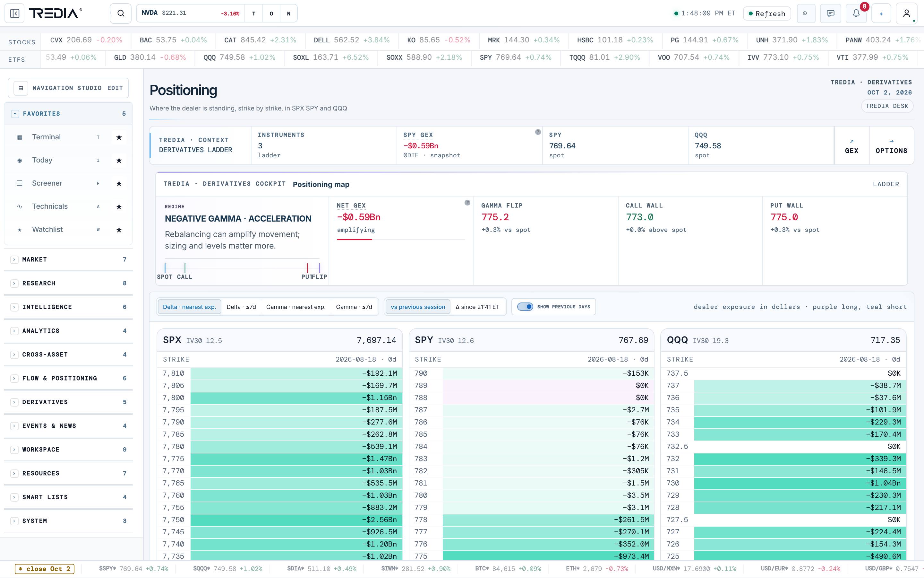Open the user profile icon
Image resolution: width=924 pixels, height=578 pixels.
tap(906, 13)
